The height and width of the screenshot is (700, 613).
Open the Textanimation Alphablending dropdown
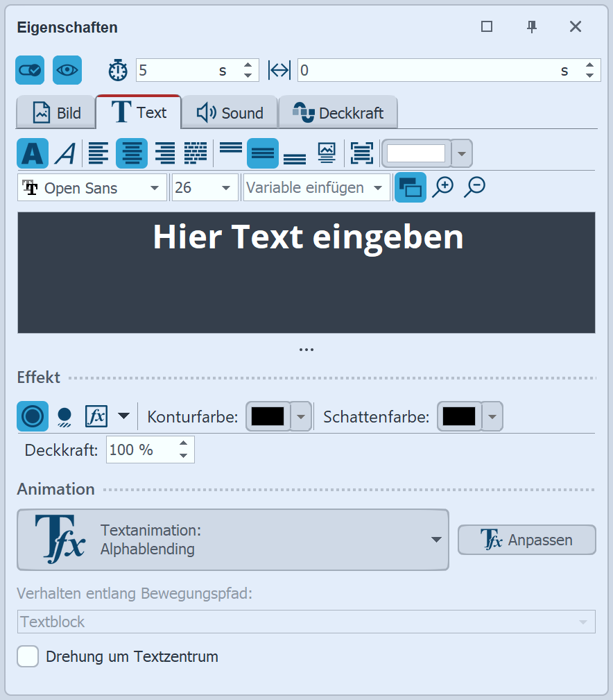click(232, 539)
